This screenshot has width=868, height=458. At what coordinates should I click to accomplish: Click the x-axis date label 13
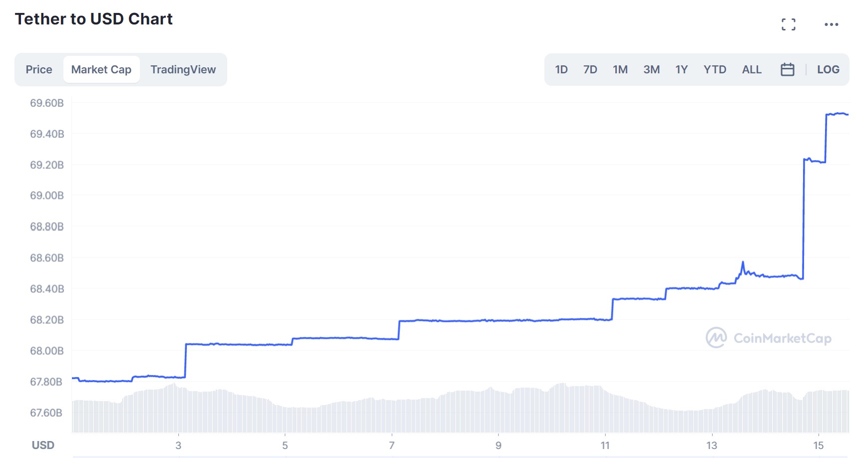click(712, 445)
